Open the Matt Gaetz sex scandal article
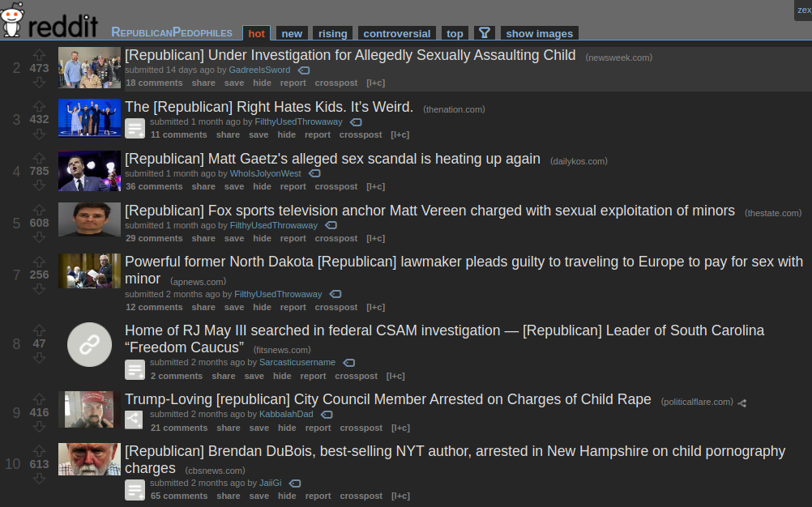The image size is (812, 507). tap(332, 158)
